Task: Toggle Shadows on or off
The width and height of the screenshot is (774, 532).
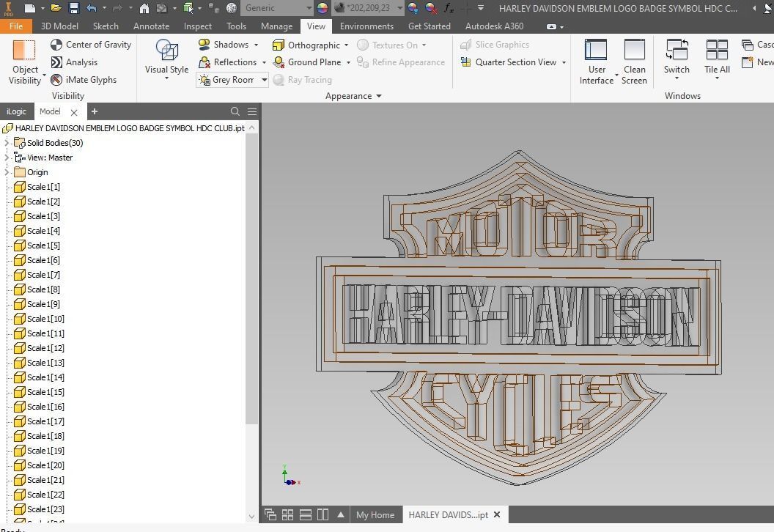Action: pos(224,45)
